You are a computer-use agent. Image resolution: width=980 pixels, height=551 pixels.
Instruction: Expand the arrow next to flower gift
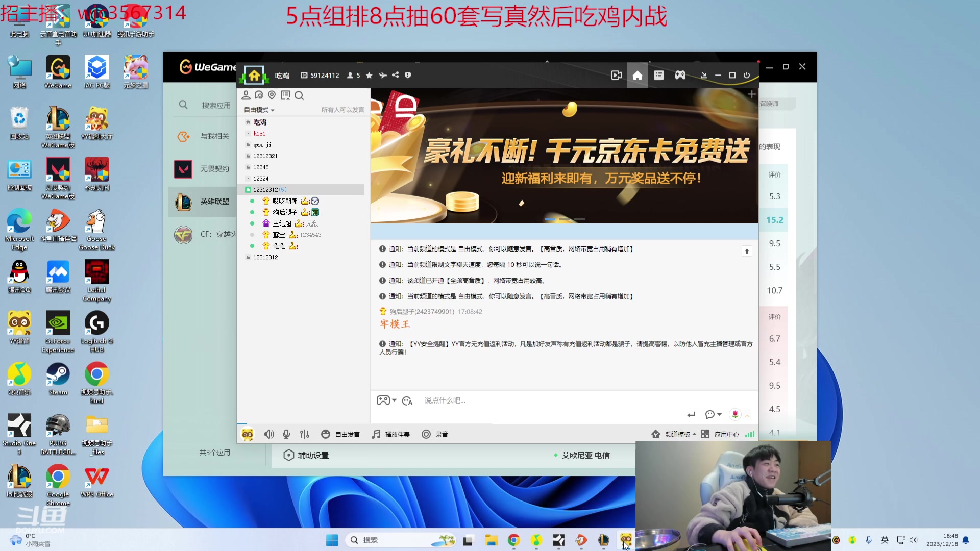point(747,416)
